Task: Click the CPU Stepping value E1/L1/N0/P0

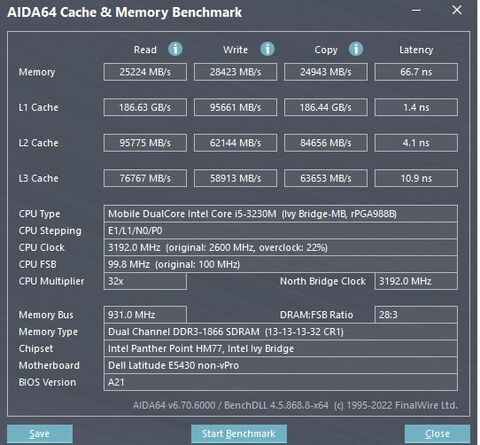Action: pos(281,231)
